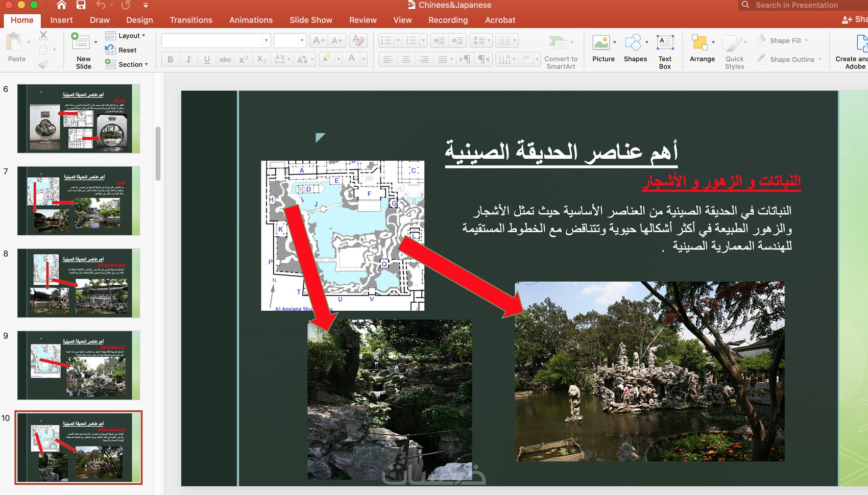
Task: Select slide 7 thumbnail in the sidebar
Action: [78, 200]
